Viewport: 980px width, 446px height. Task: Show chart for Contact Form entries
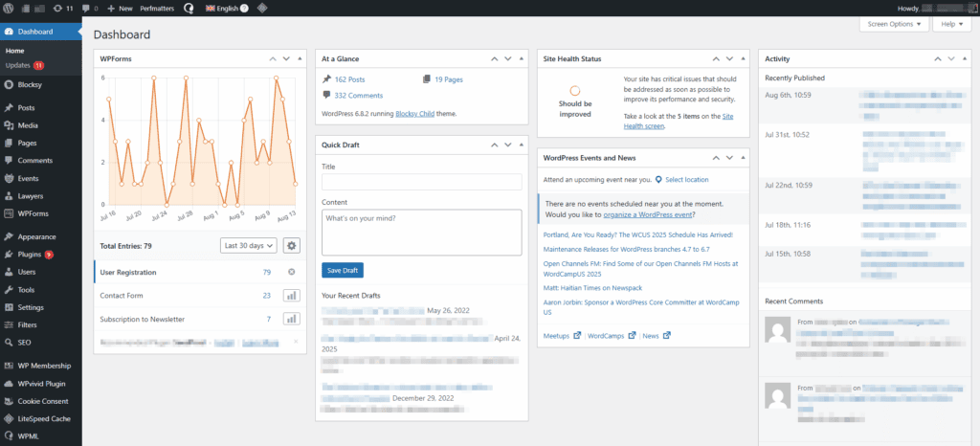tap(292, 296)
